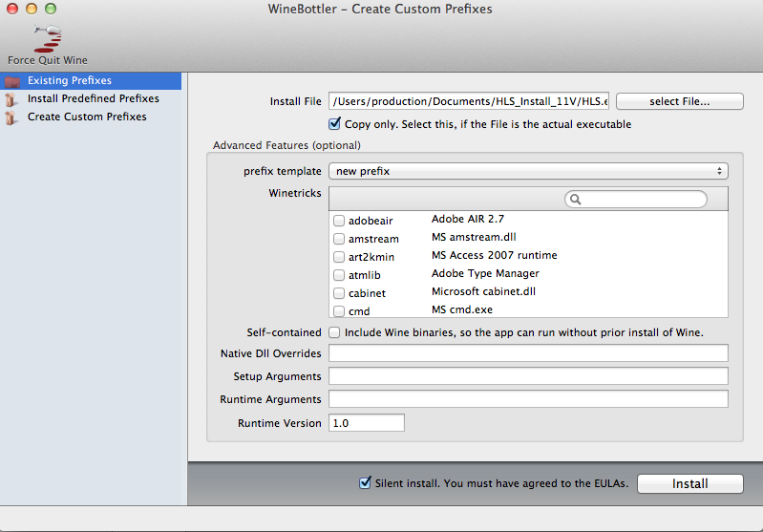Click the bottle icon beside Install Predefined Prefixes
The height and width of the screenshot is (532, 763).
coord(11,99)
